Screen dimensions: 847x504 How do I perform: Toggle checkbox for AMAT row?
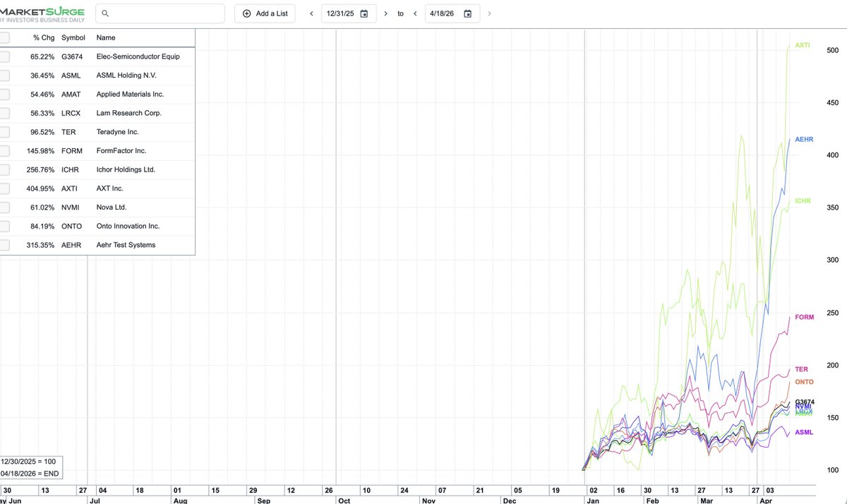click(x=4, y=94)
